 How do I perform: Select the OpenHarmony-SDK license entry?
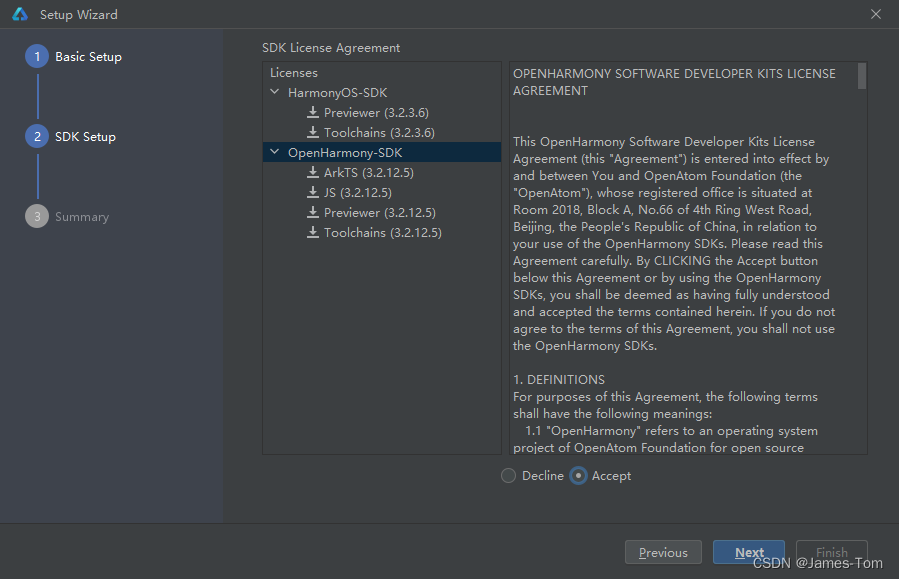pos(382,152)
